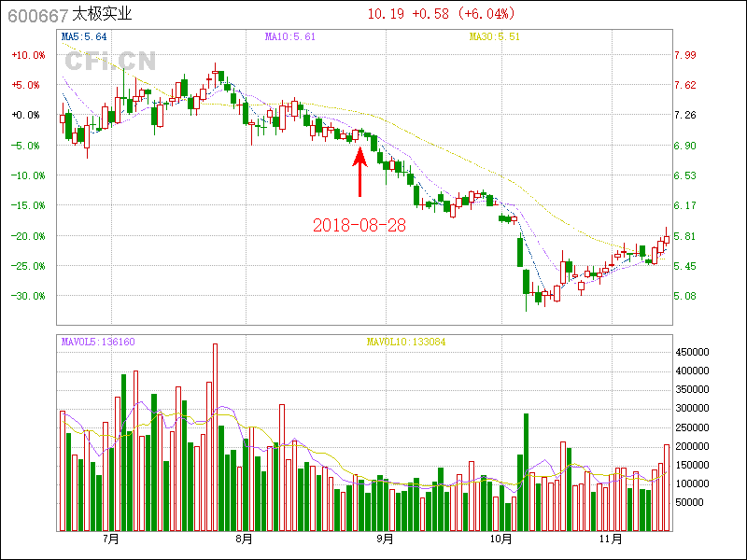Click the red arrow marking 2018-08-28

click(359, 171)
